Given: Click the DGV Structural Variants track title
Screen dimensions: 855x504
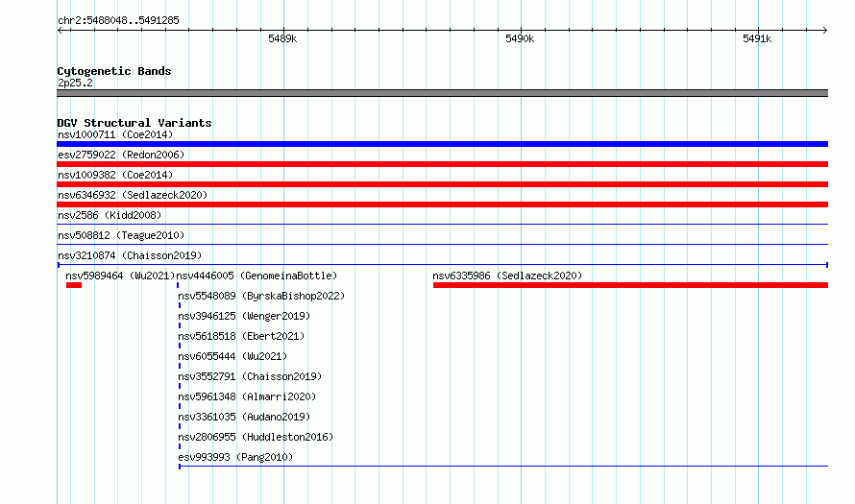Looking at the screenshot, I should pos(134,123).
